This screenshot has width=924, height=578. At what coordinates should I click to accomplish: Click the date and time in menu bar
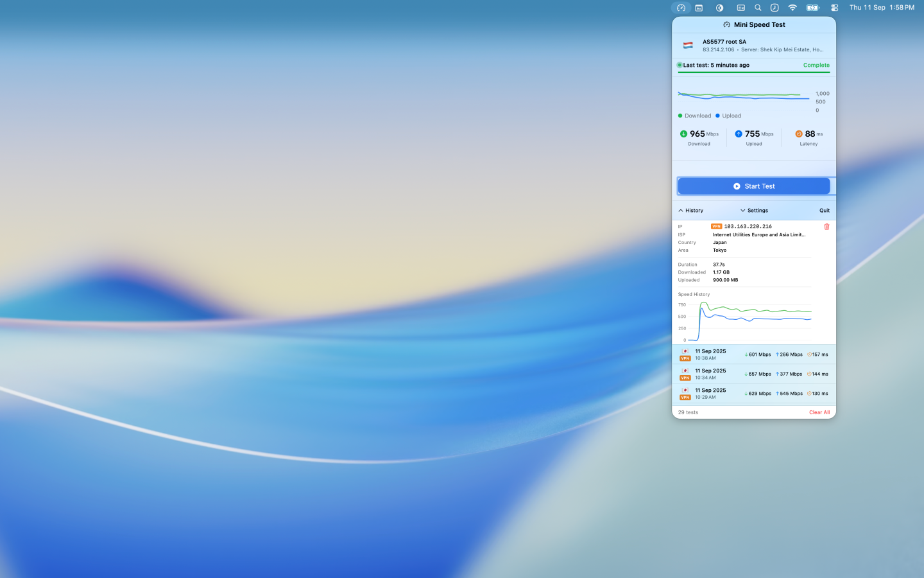(x=882, y=8)
